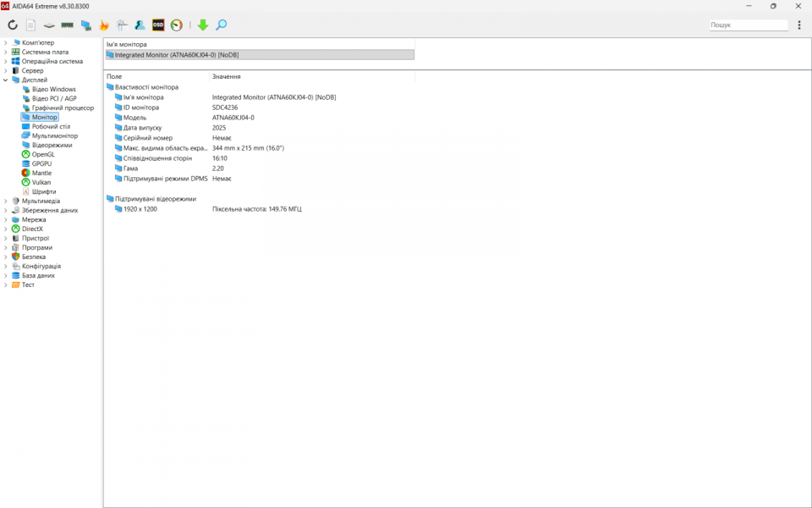
Task: Select the Пристрої category label
Action: pyautogui.click(x=36, y=239)
